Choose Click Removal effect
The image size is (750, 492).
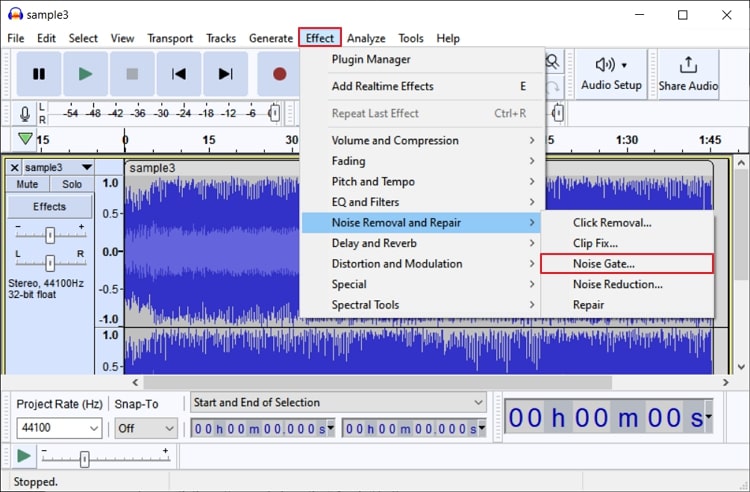[x=628, y=223]
